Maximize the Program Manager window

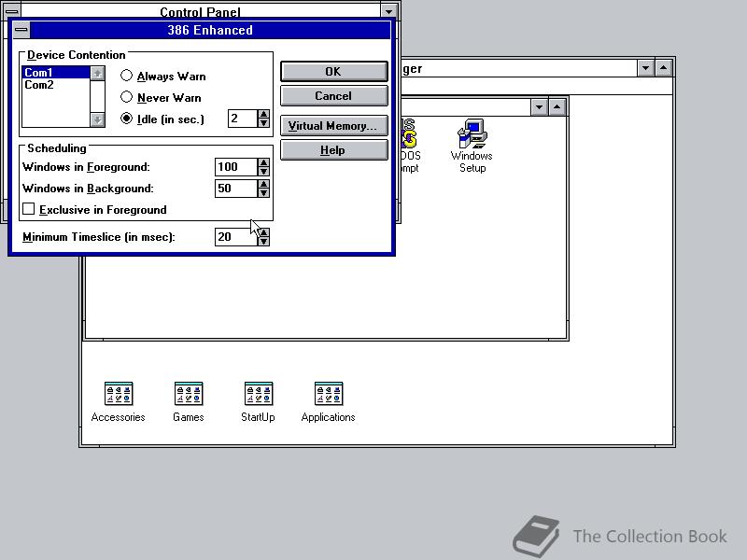(664, 68)
